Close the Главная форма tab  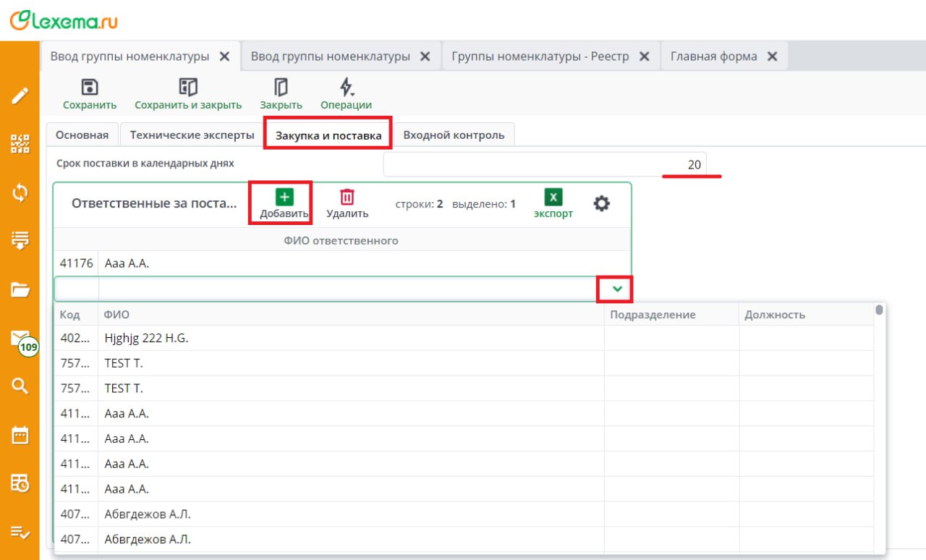tap(773, 56)
